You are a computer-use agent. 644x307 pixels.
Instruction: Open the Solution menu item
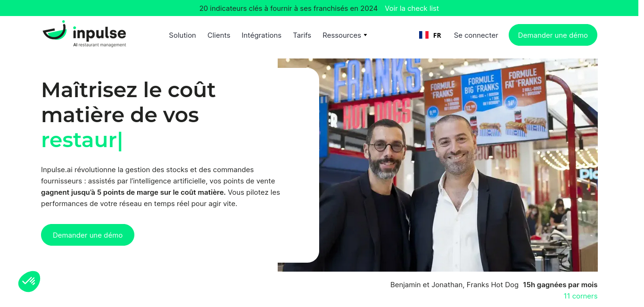pyautogui.click(x=182, y=35)
